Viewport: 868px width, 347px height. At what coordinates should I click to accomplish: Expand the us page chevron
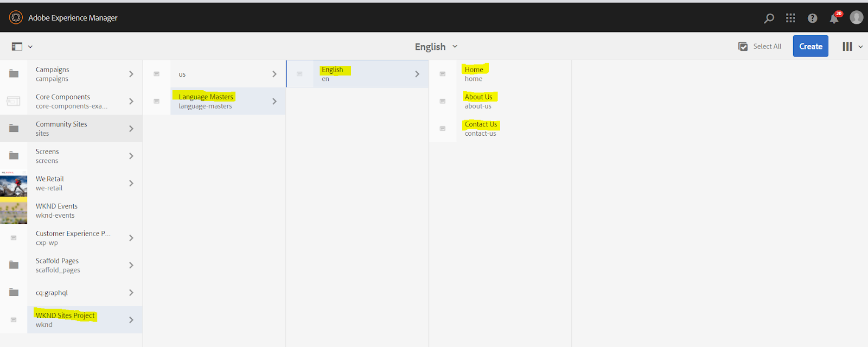tap(274, 74)
